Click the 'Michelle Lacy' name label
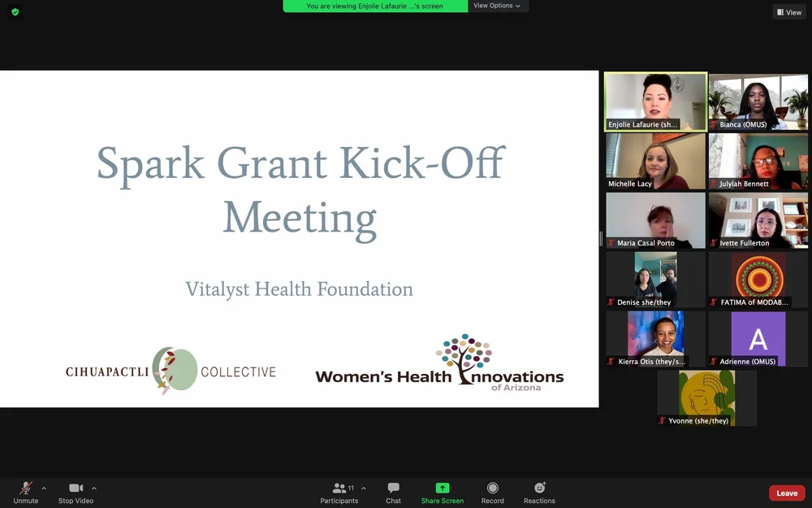Viewport: 812px width, 508px height. pos(630,184)
